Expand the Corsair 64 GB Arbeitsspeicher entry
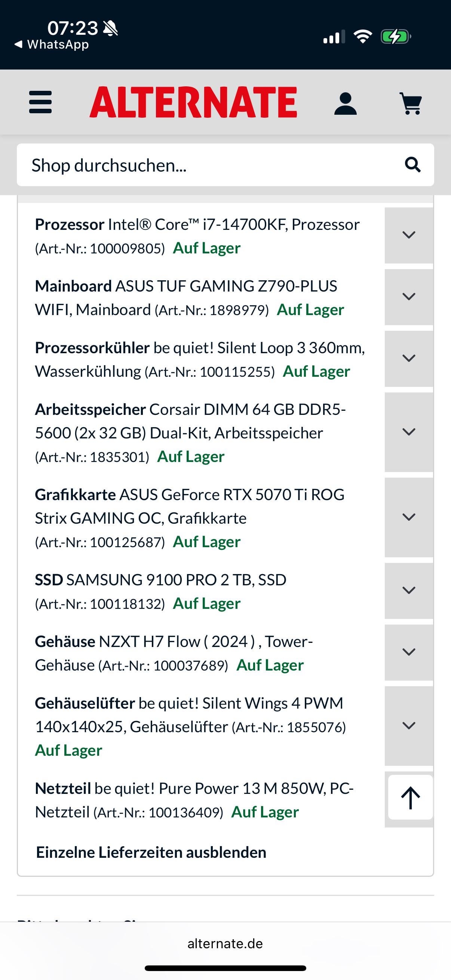Screen dimensions: 451x980 (409, 432)
